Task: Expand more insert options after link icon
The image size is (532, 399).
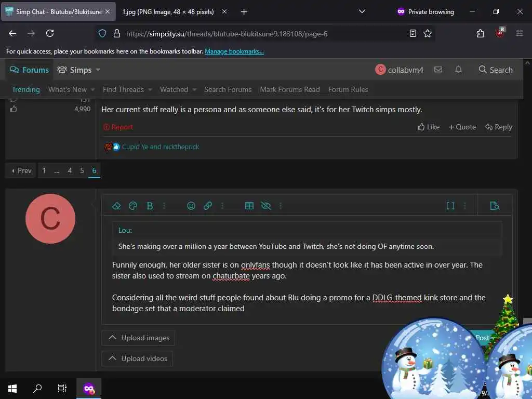Action: (x=222, y=206)
